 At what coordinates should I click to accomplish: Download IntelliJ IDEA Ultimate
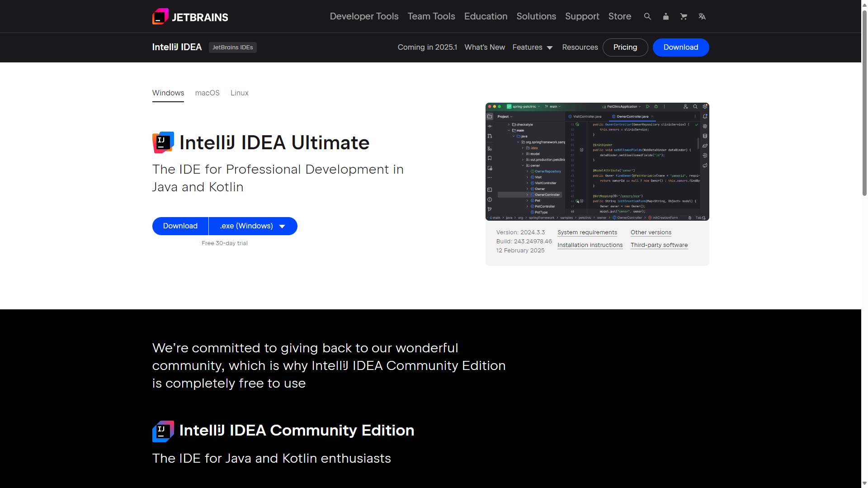[x=180, y=226]
